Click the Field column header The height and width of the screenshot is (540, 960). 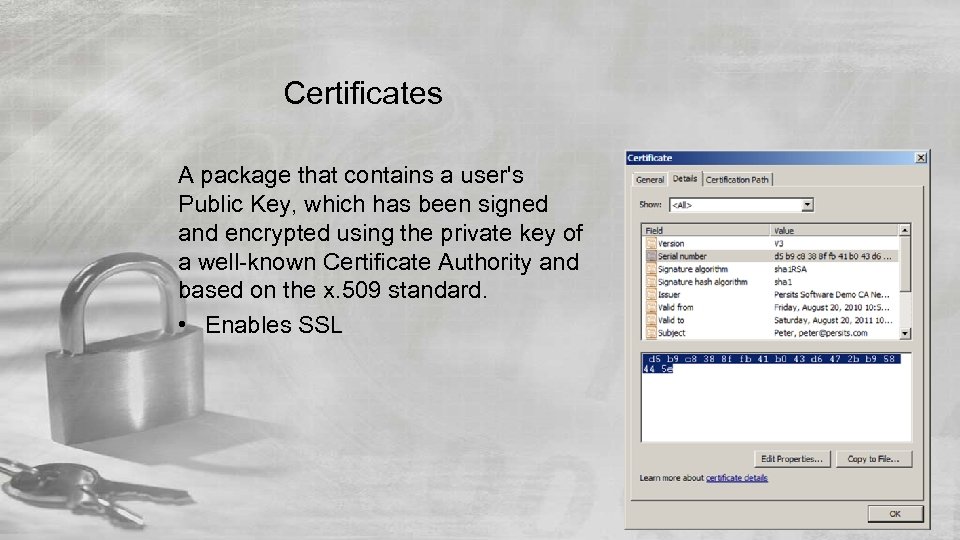(706, 231)
